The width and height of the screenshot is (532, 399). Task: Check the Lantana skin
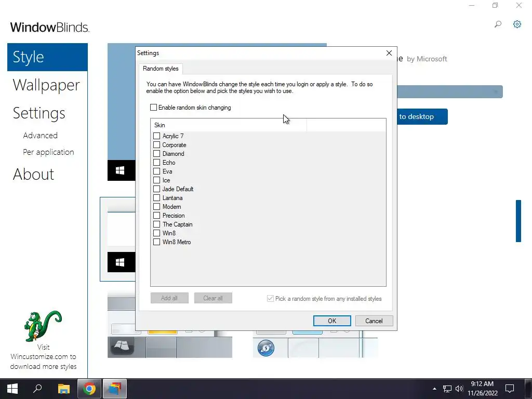pyautogui.click(x=156, y=198)
